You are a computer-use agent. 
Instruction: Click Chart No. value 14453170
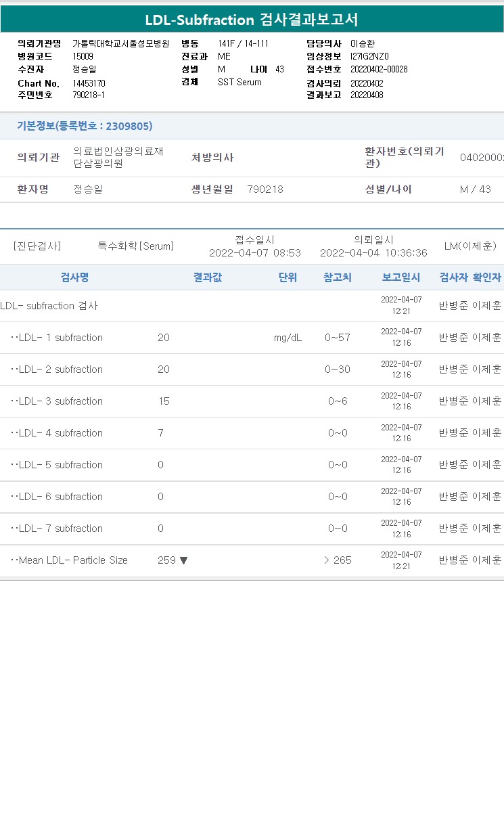(x=89, y=83)
